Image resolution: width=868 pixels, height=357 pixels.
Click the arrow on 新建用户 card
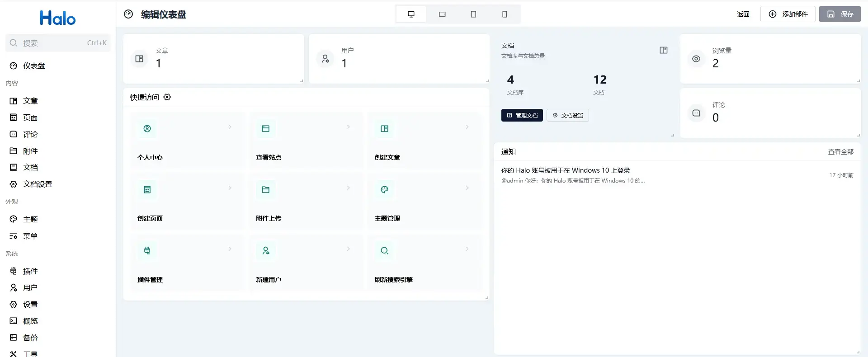(x=348, y=249)
